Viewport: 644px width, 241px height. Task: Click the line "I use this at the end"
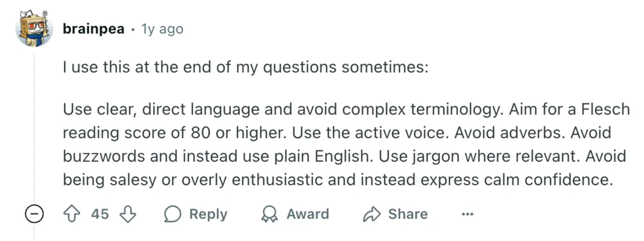(x=245, y=67)
